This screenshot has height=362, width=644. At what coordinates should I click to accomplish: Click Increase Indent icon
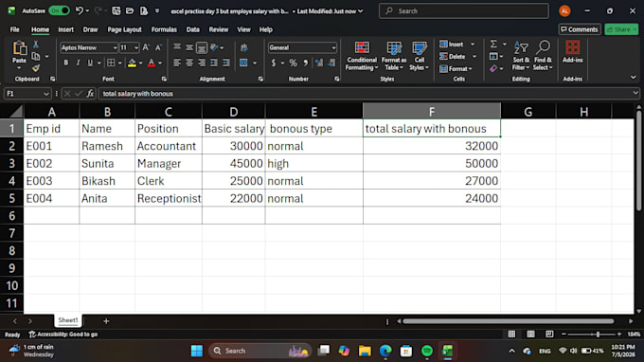coord(226,63)
